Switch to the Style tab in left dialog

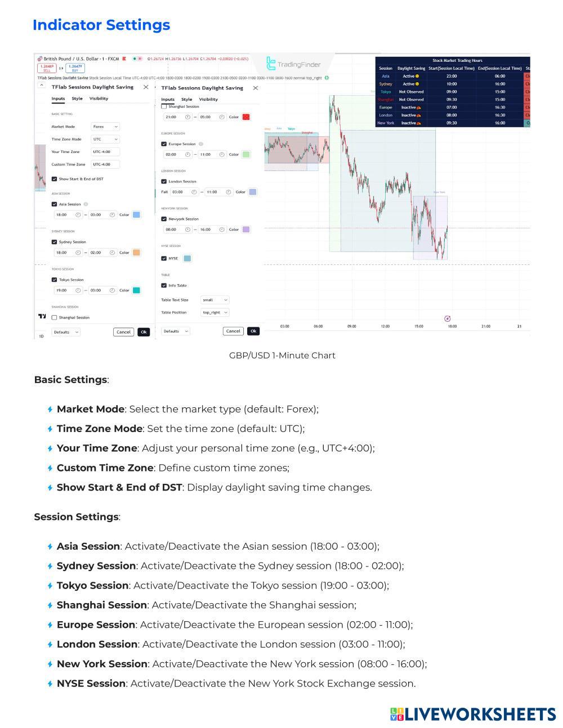pyautogui.click(x=77, y=98)
